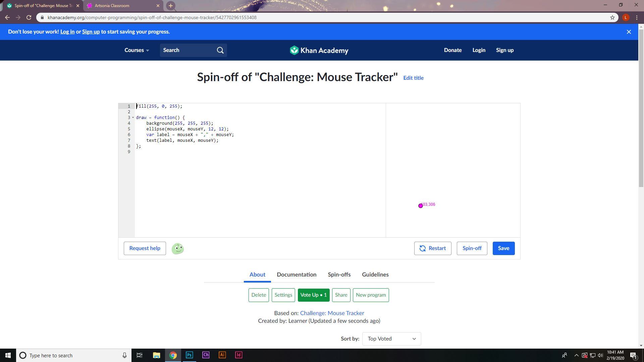Click the Khan Academy logo icon

tap(294, 50)
